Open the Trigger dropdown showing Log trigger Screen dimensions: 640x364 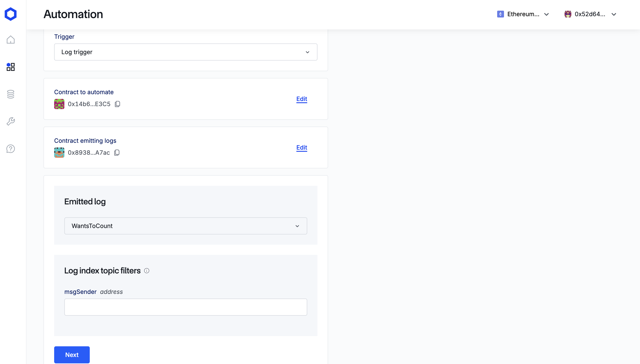pos(185,52)
